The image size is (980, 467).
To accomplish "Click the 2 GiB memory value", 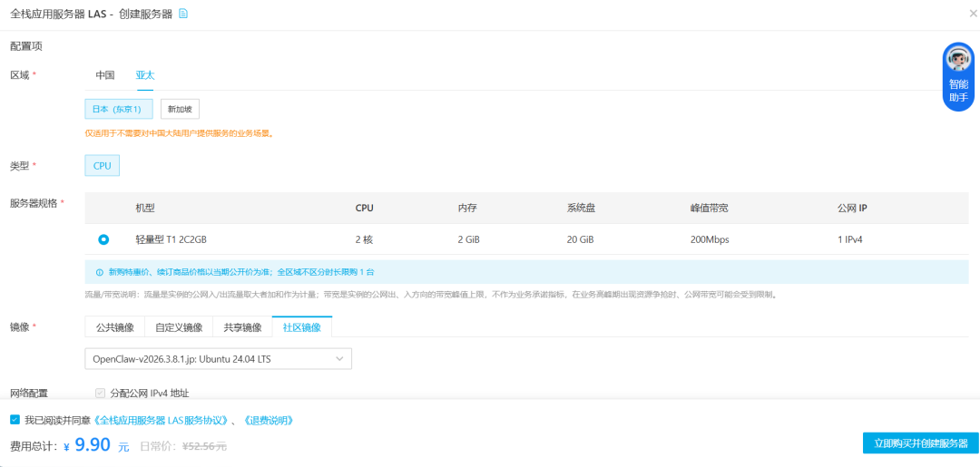I will point(471,239).
